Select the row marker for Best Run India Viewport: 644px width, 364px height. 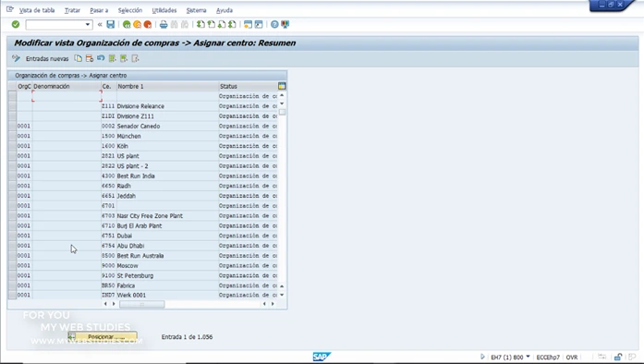pyautogui.click(x=12, y=176)
